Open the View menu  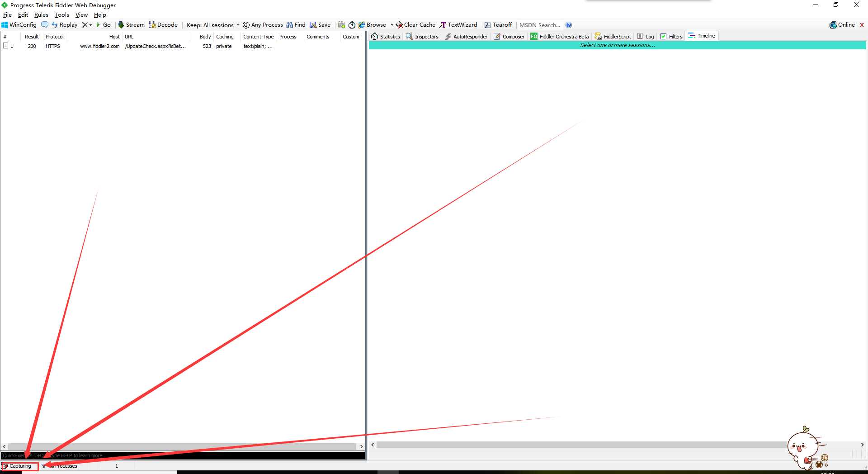[81, 15]
